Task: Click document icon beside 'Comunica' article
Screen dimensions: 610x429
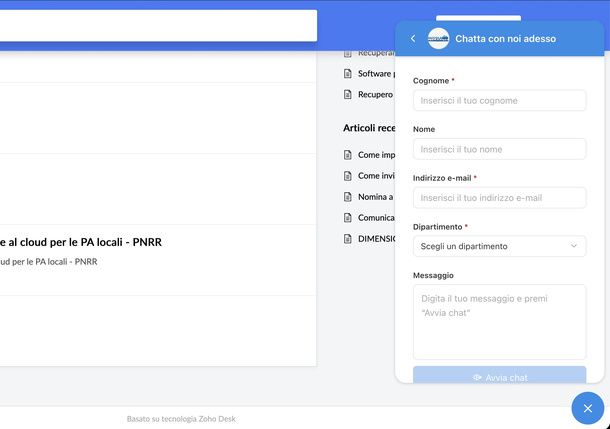Action: coord(348,218)
